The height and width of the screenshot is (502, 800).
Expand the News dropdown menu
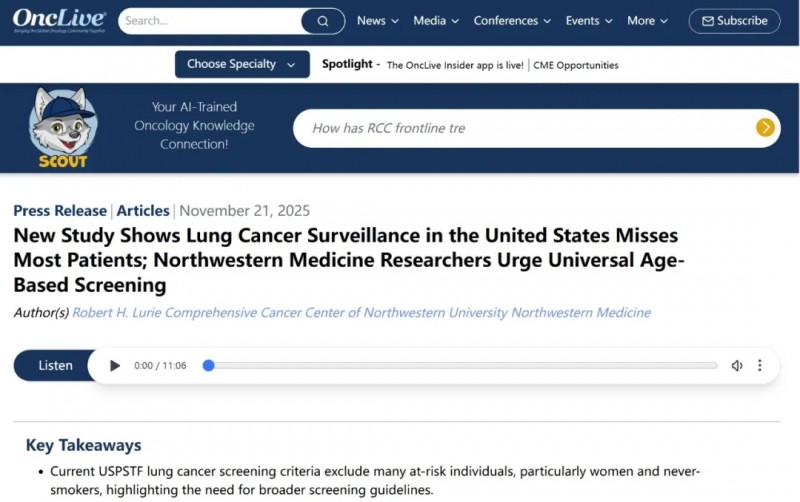(377, 21)
